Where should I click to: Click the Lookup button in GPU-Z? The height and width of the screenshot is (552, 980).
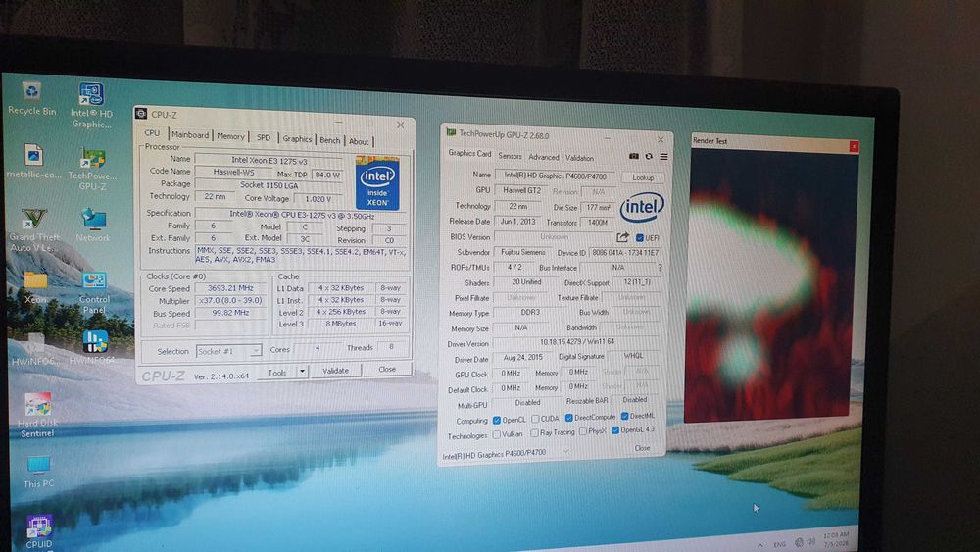pos(643,177)
